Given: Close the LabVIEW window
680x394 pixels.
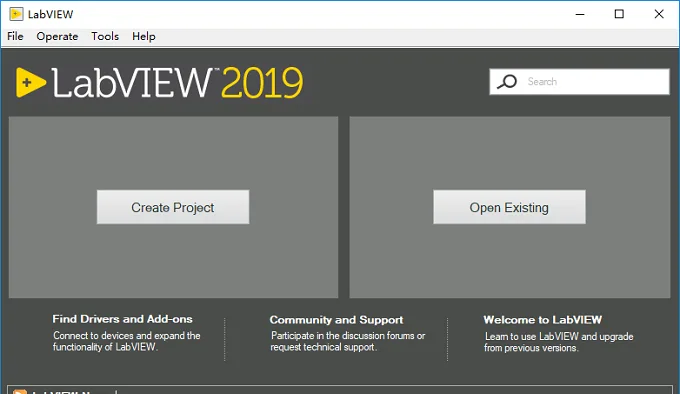Looking at the screenshot, I should [x=659, y=14].
